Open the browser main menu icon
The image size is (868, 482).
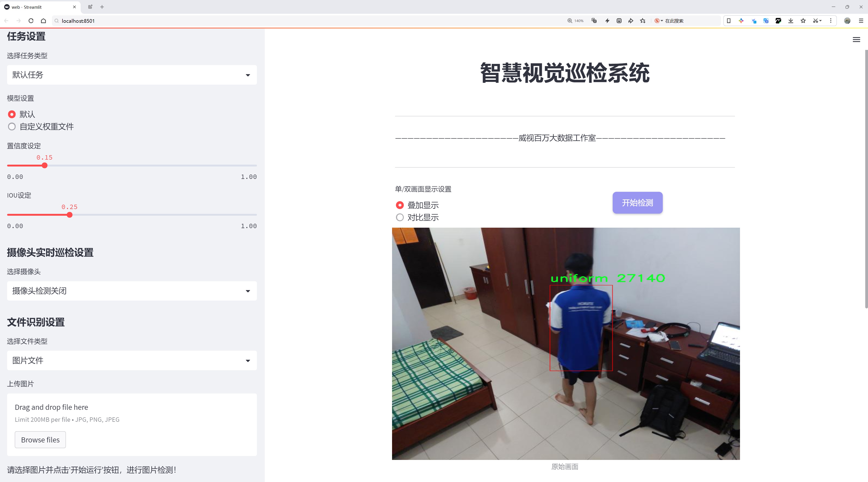pos(861,21)
